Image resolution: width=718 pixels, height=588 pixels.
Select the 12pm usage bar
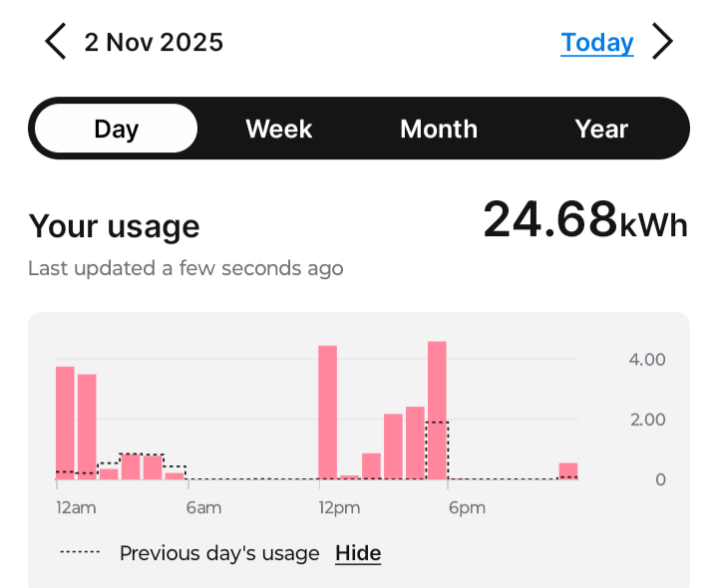[327, 413]
